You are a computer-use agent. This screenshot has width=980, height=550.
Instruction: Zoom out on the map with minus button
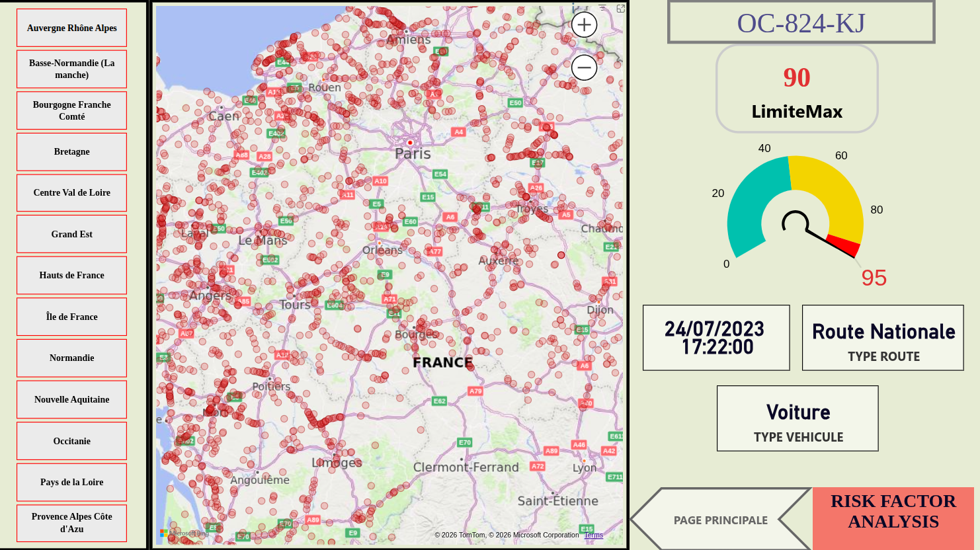584,67
